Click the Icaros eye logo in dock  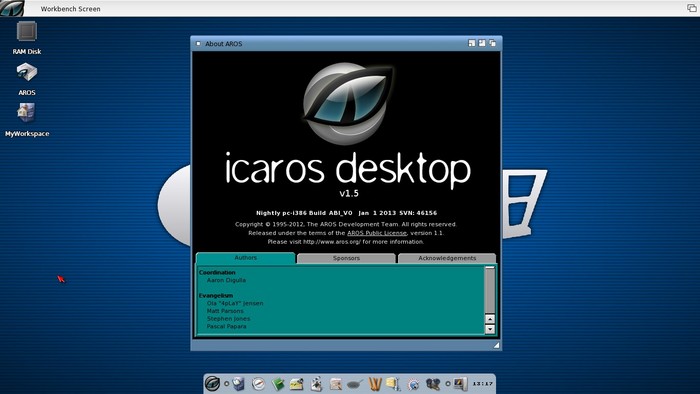tap(212, 383)
